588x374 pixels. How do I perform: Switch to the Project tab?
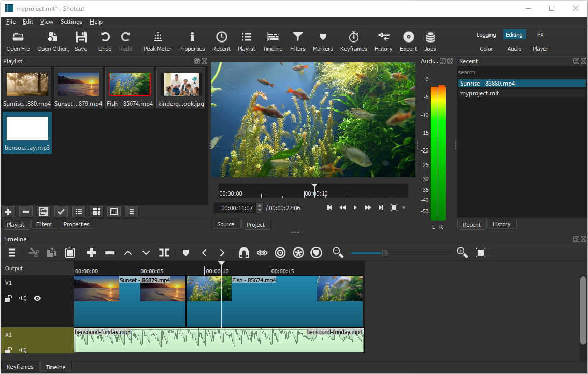tap(255, 225)
